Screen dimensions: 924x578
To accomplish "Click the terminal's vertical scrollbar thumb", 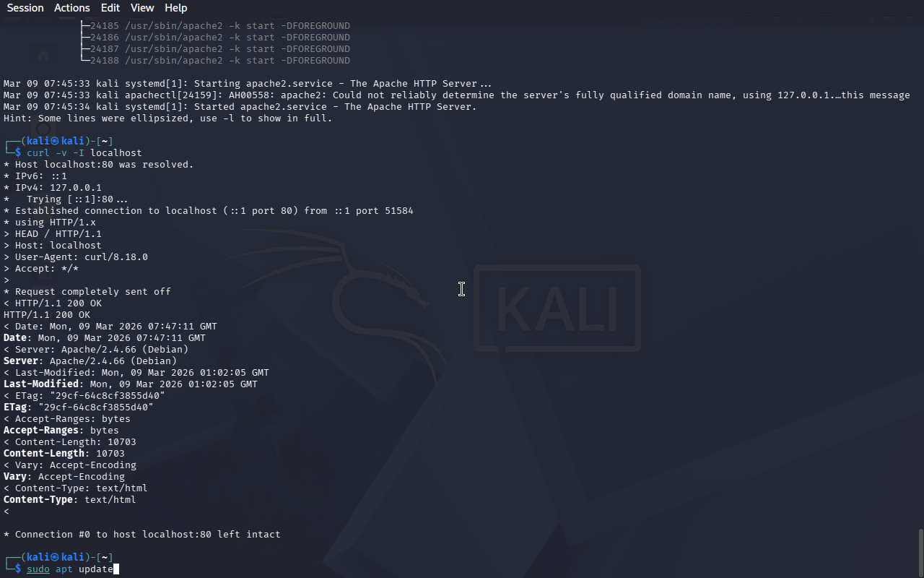I will tap(920, 553).
